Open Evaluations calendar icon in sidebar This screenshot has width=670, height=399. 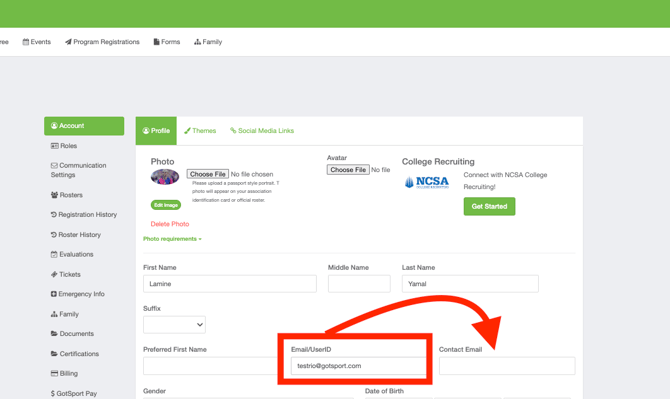(x=54, y=255)
